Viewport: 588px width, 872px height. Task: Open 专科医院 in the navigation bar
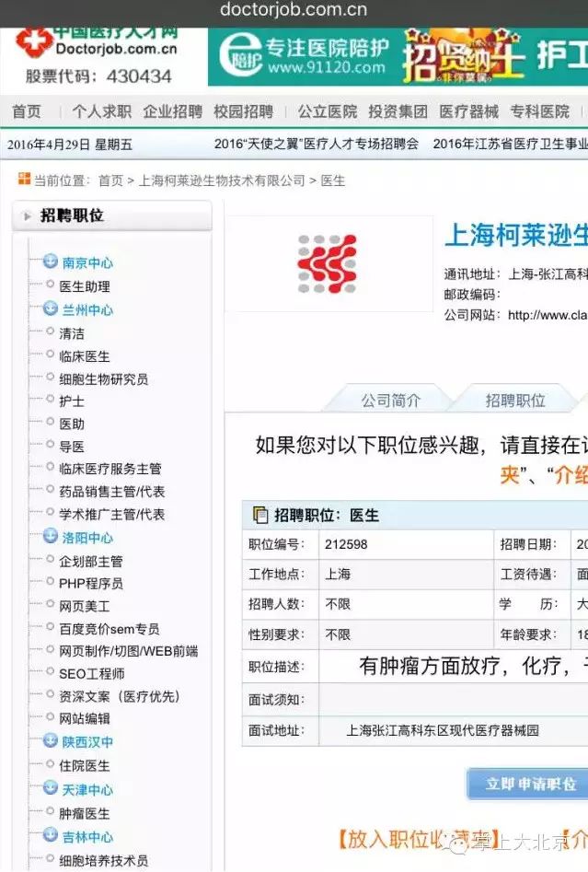click(x=539, y=111)
